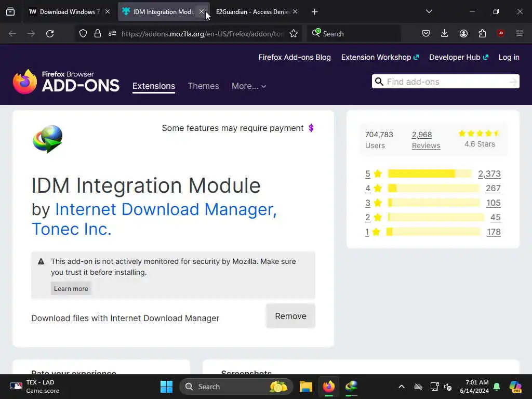This screenshot has width=532, height=399.
Task: Open the 2,968 Reviews link
Action: (x=426, y=140)
